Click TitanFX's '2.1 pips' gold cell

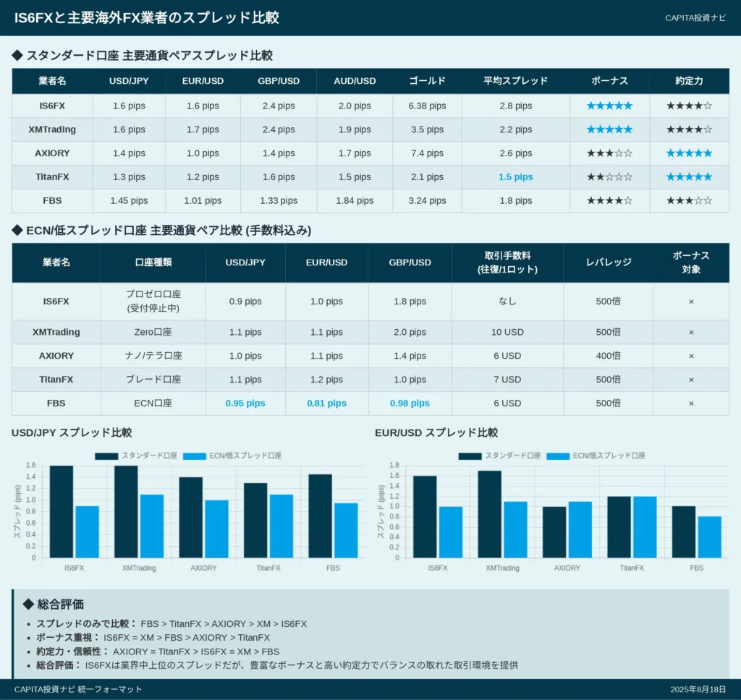coord(427,176)
